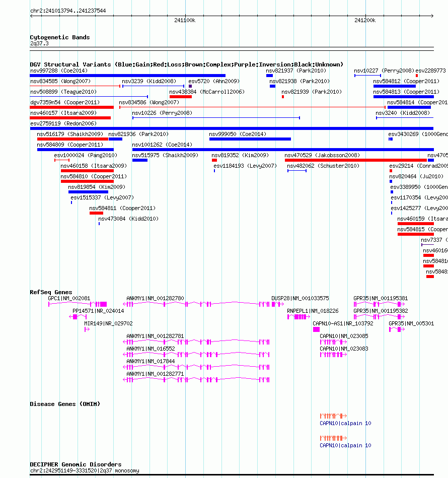Click the nsv3239 (Kidd2008) variant label

coord(149,82)
